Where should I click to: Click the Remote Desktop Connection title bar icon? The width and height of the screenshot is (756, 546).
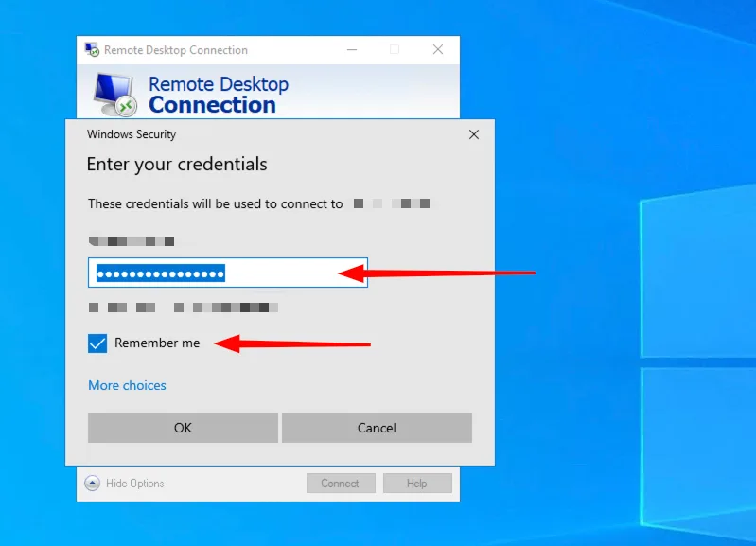click(x=92, y=50)
